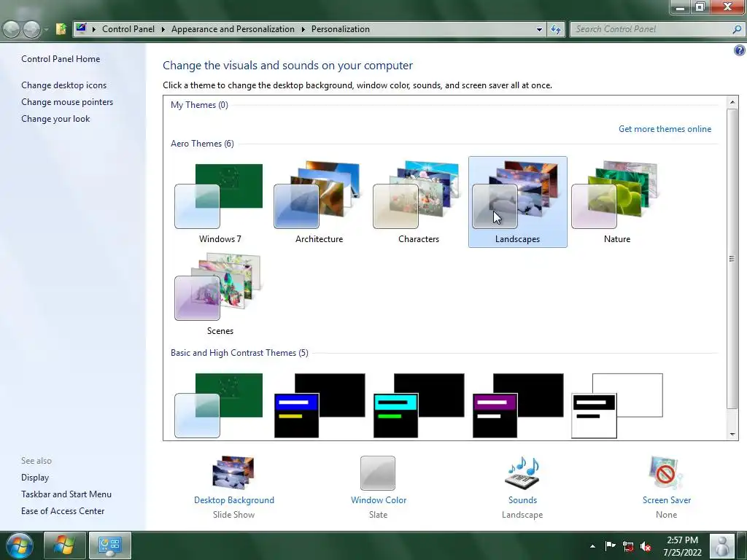Screen dimensions: 747x560
Task: Click the folder-up icon beside the address bar
Action: (x=61, y=29)
